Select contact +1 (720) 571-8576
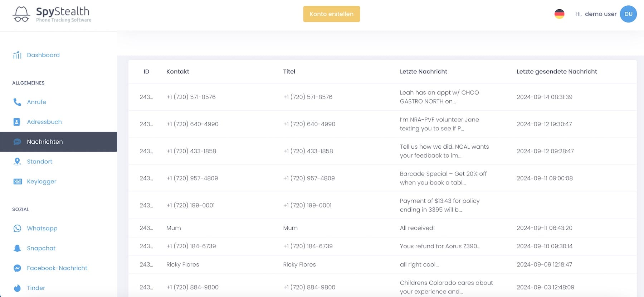644x297 pixels. pyautogui.click(x=191, y=97)
